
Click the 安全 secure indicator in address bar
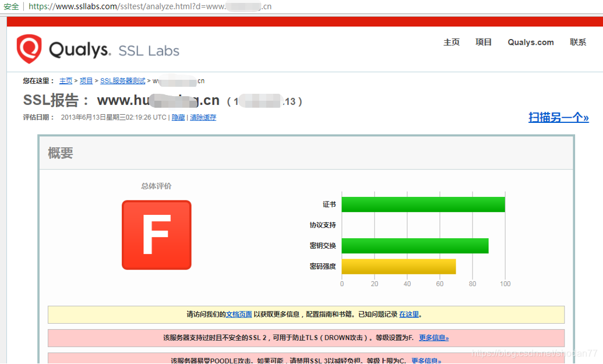point(11,6)
